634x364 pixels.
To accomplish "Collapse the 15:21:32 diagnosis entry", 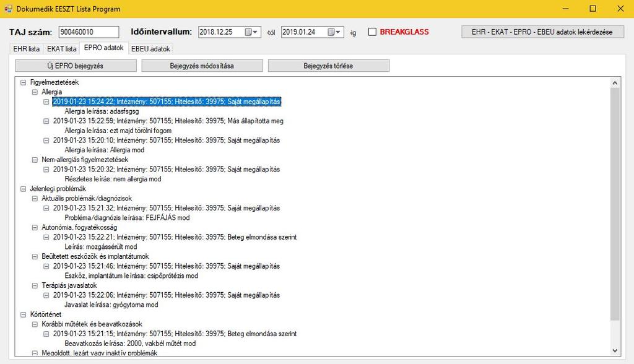I will [x=46, y=208].
